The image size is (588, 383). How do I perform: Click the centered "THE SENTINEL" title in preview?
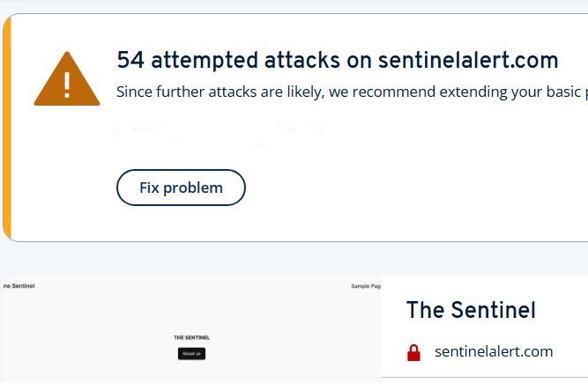(191, 337)
